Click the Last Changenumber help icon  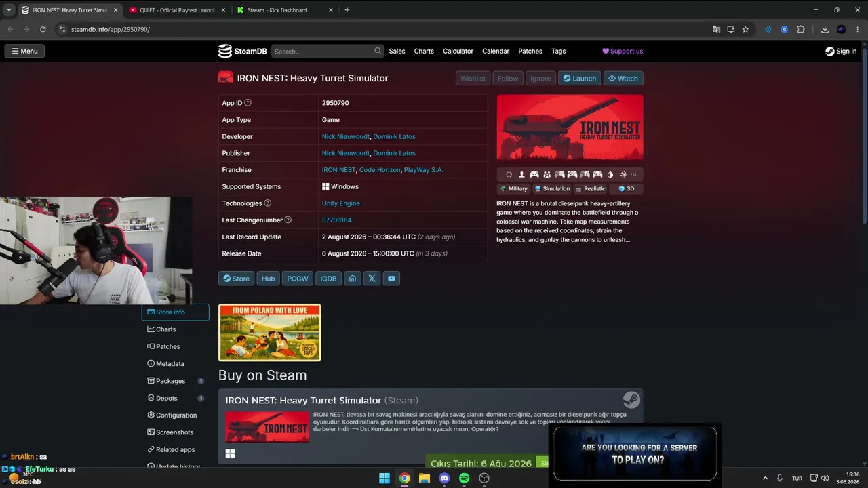[288, 220]
